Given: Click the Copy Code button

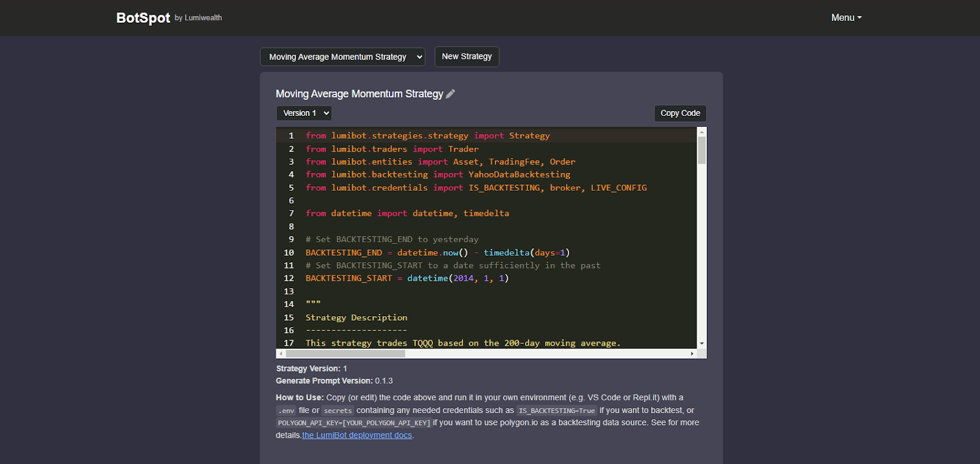Looking at the screenshot, I should tap(680, 113).
